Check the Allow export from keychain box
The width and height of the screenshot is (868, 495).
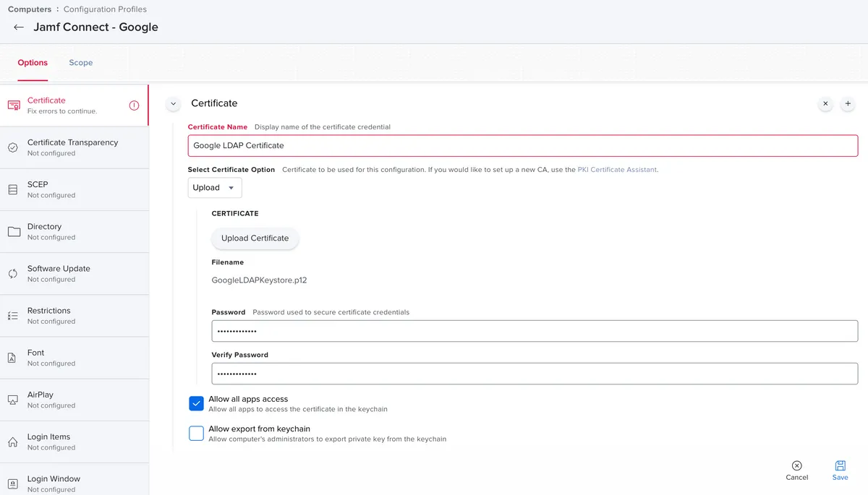196,431
